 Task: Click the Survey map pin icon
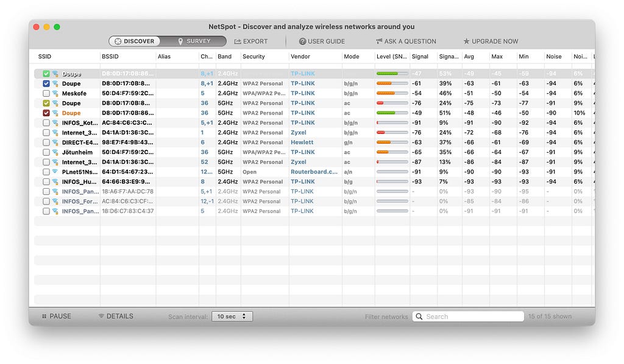point(180,41)
